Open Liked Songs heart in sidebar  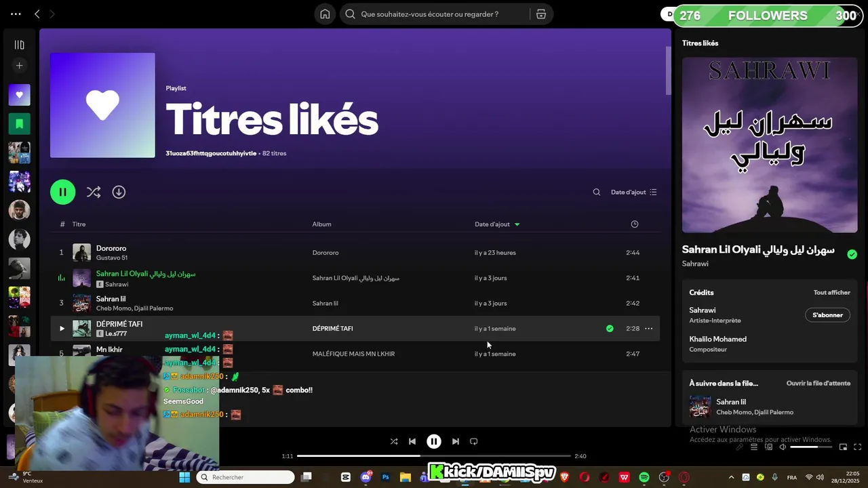pyautogui.click(x=19, y=95)
